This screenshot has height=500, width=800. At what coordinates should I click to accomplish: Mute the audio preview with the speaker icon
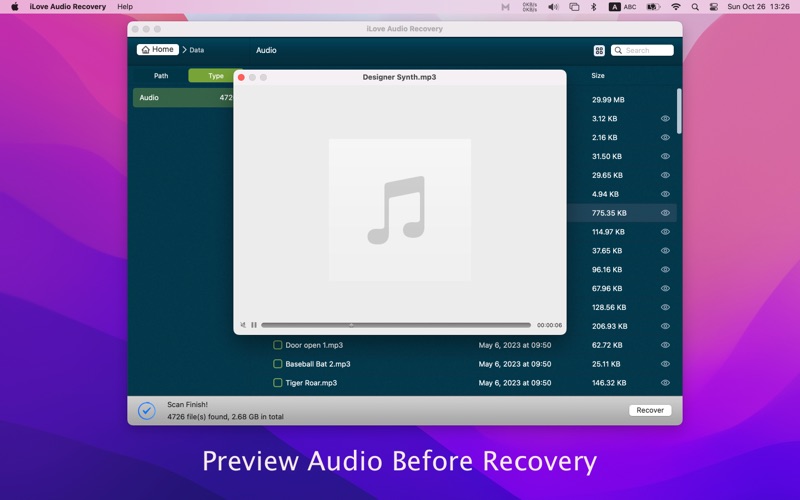pyautogui.click(x=243, y=325)
